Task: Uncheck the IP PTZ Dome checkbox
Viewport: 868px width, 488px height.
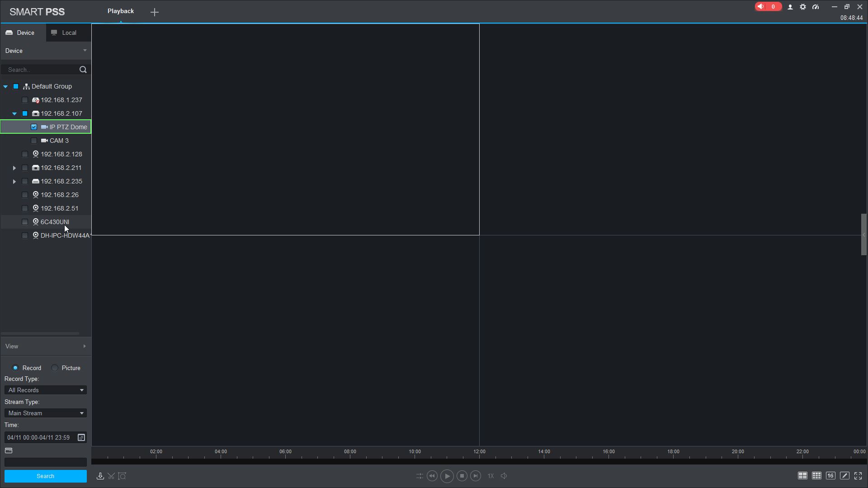Action: pos(34,127)
